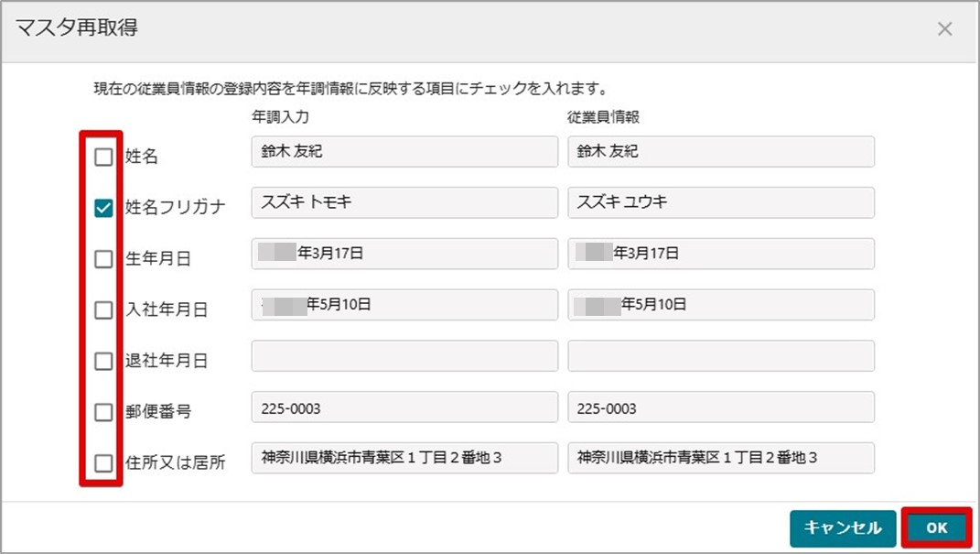Click 従業員情報 入社年月日 field 5月10日
The image size is (980, 554).
point(721,305)
